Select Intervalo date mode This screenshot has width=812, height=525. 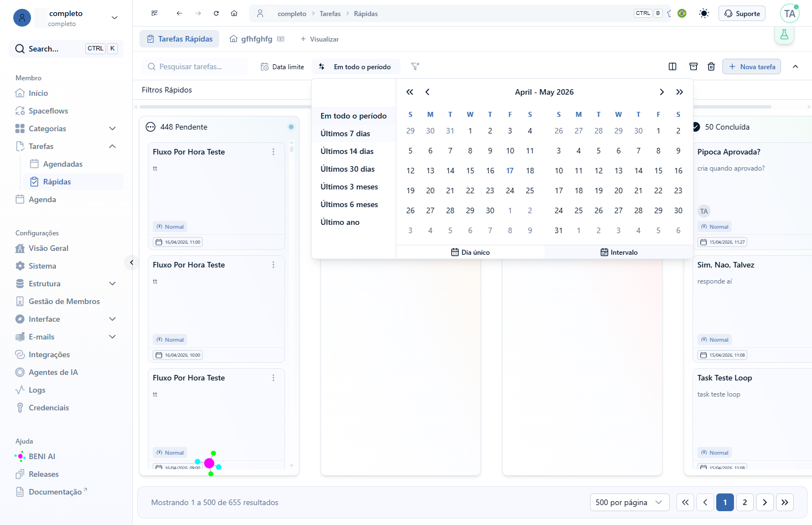point(619,252)
